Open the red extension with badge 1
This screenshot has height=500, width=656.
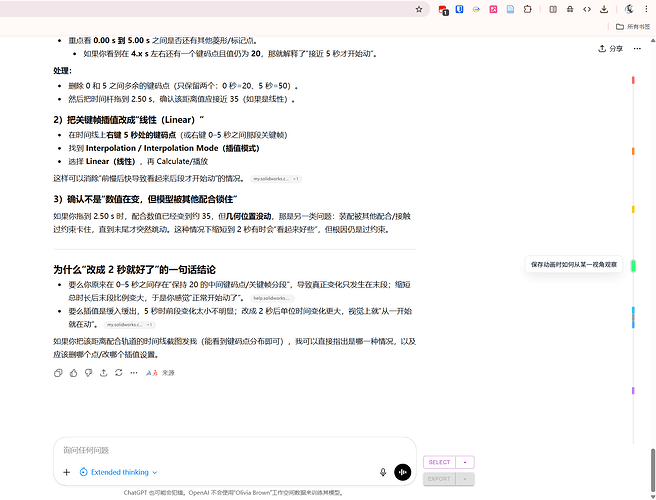(443, 10)
